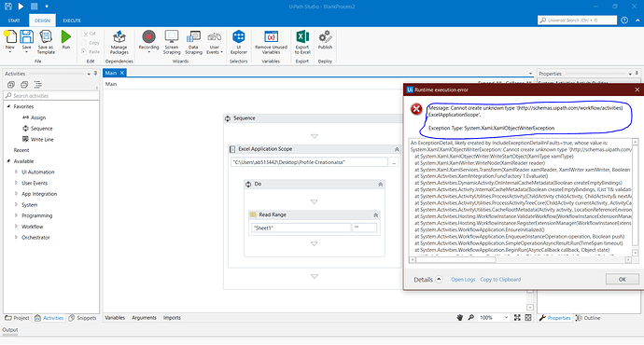
Task: Open the User Events menu
Action: 215,42
